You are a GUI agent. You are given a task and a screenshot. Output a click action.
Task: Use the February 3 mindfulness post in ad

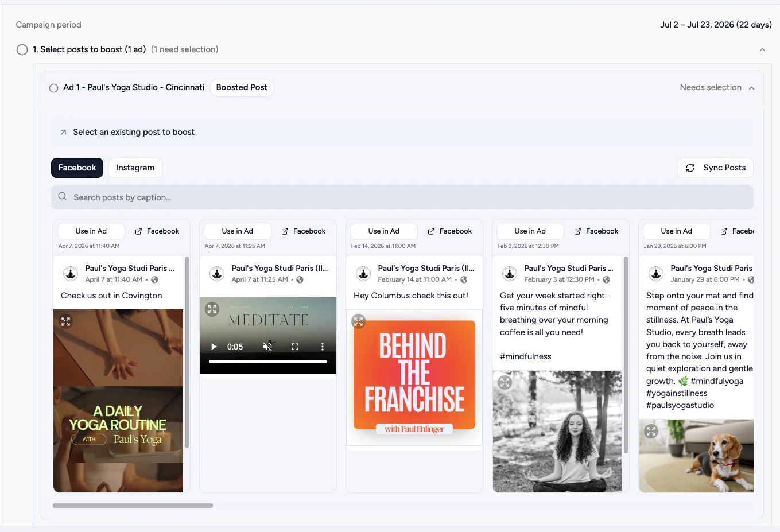tap(530, 231)
